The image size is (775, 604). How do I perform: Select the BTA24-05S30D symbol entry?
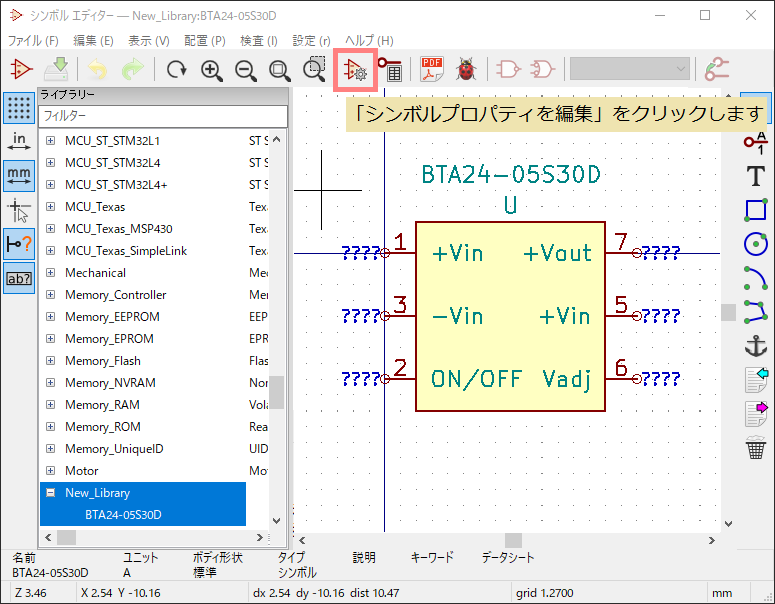[x=143, y=515]
